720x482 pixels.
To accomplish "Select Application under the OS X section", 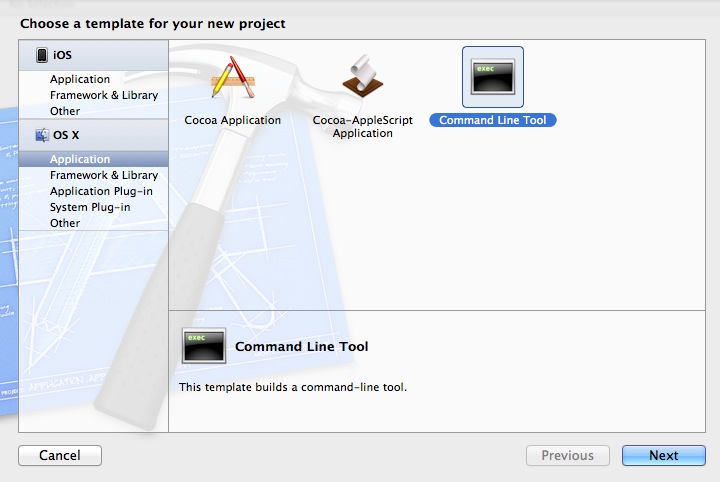I will click(80, 159).
